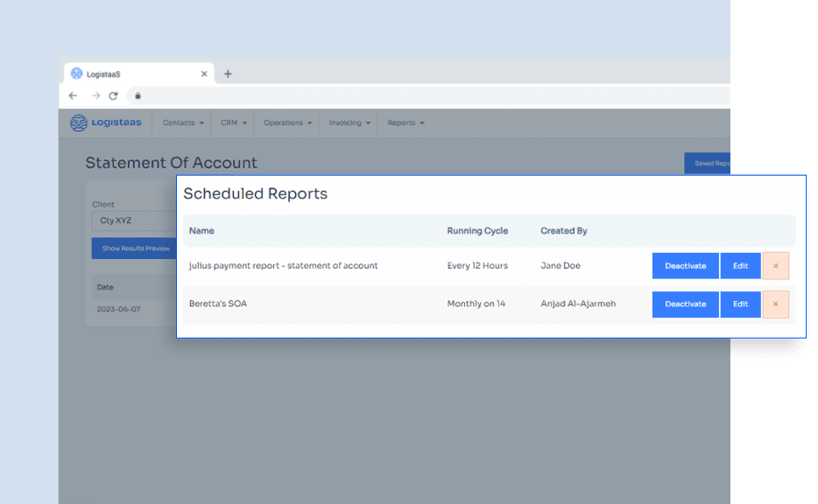Click the browser forward arrow

95,96
